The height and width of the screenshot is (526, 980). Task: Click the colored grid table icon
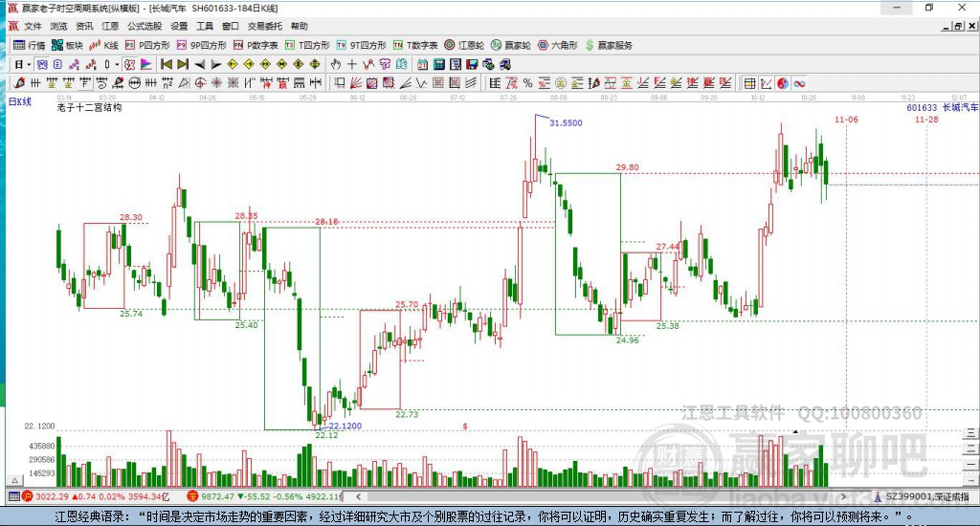click(x=750, y=83)
